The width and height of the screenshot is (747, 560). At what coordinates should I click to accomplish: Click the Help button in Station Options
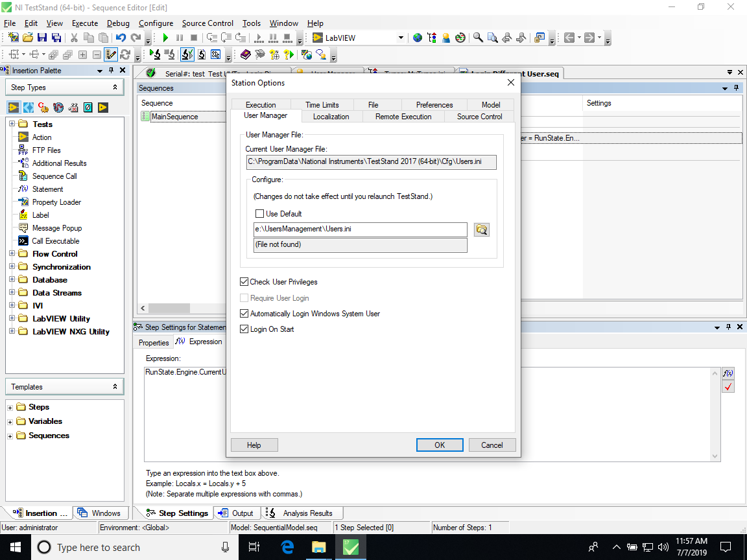click(x=254, y=445)
